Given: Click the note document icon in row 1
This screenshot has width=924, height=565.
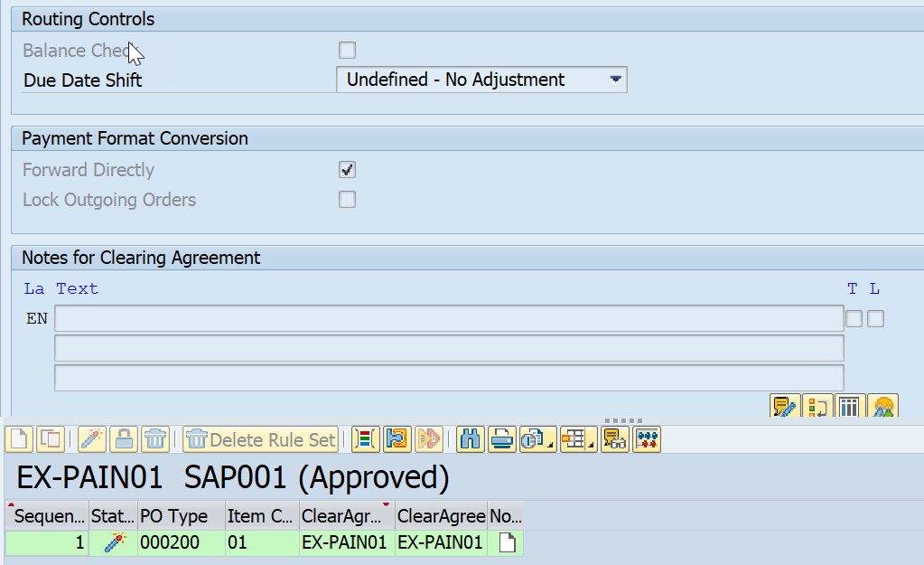Looking at the screenshot, I should point(507,542).
